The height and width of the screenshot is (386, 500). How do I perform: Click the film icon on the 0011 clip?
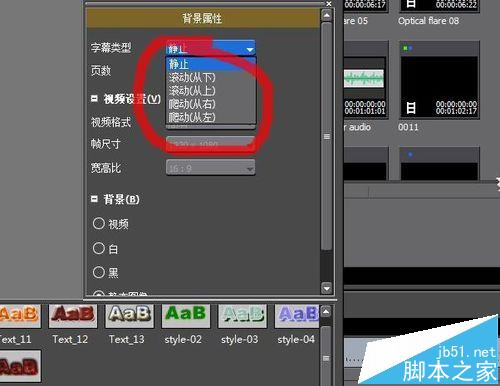click(411, 108)
